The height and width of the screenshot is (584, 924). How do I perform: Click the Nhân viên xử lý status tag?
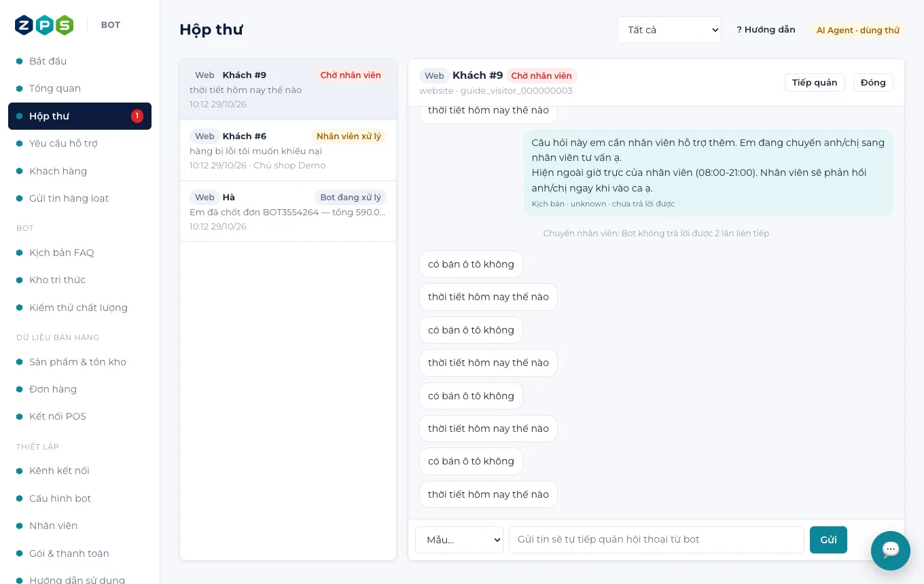point(349,136)
